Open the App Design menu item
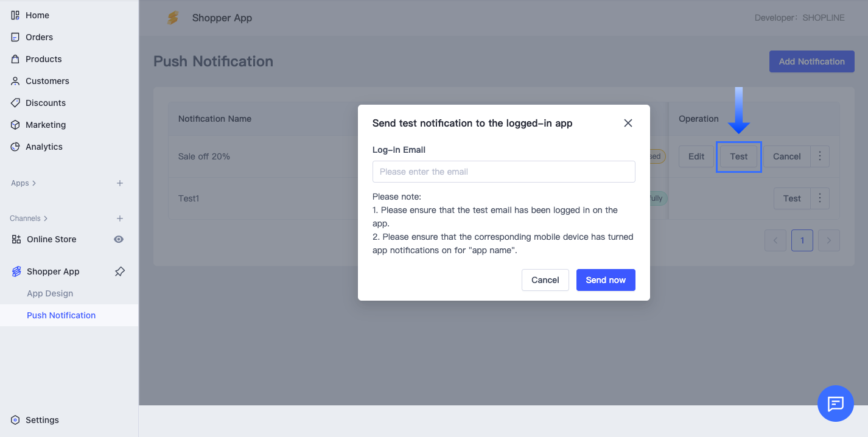This screenshot has width=868, height=437. 50,293
